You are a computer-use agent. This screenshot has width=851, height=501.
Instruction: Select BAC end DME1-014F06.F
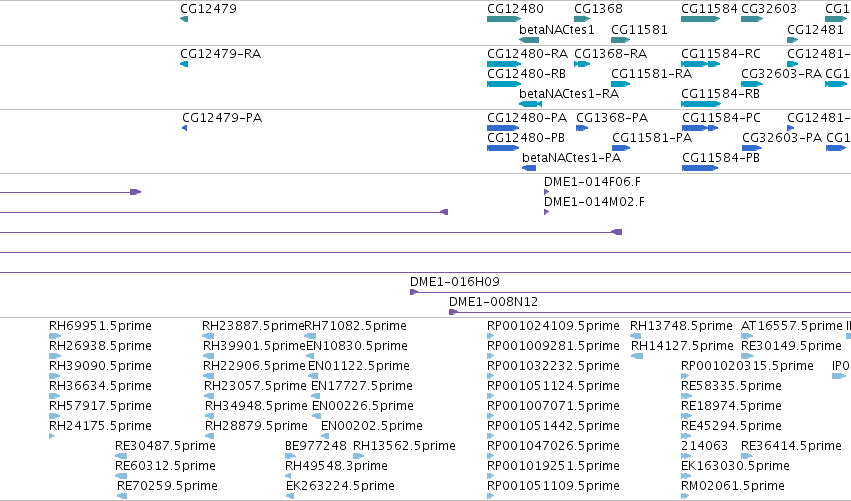point(547,192)
